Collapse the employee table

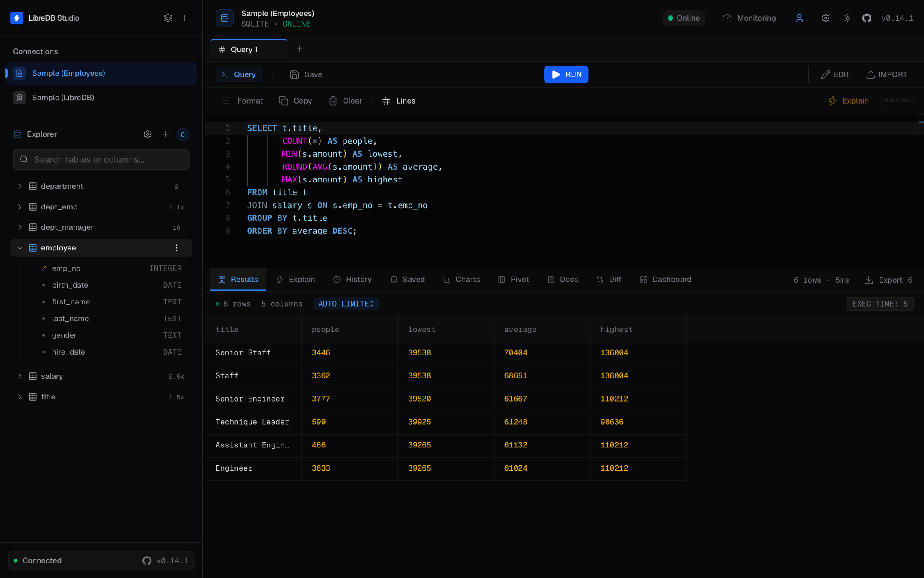tap(20, 248)
